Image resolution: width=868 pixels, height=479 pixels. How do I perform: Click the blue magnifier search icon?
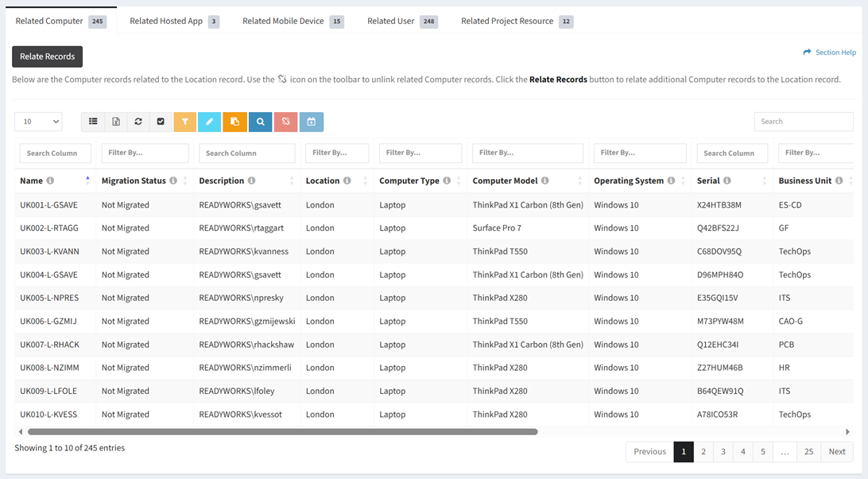point(260,122)
